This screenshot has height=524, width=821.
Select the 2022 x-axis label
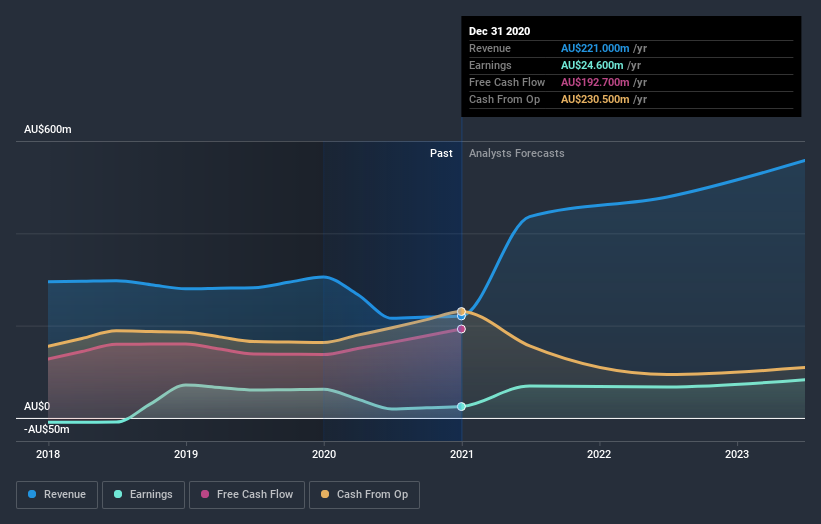[x=599, y=454]
